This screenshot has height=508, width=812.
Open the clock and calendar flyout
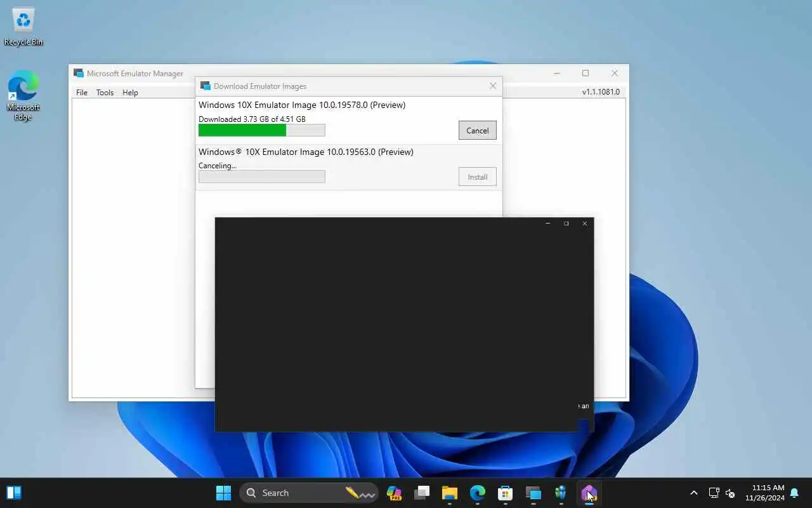click(764, 493)
